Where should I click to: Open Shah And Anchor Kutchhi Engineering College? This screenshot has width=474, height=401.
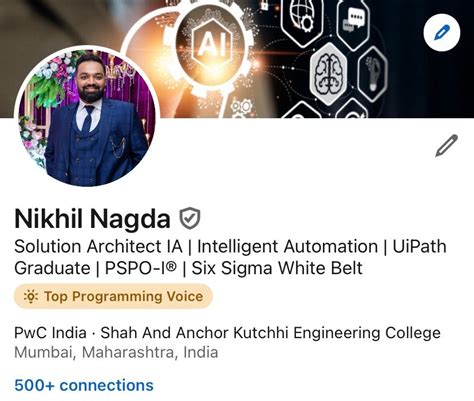(x=270, y=333)
